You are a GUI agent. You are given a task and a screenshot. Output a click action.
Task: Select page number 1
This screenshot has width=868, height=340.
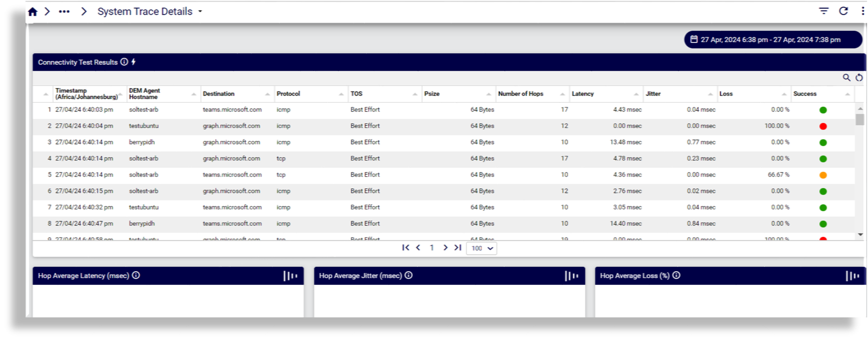coord(432,248)
